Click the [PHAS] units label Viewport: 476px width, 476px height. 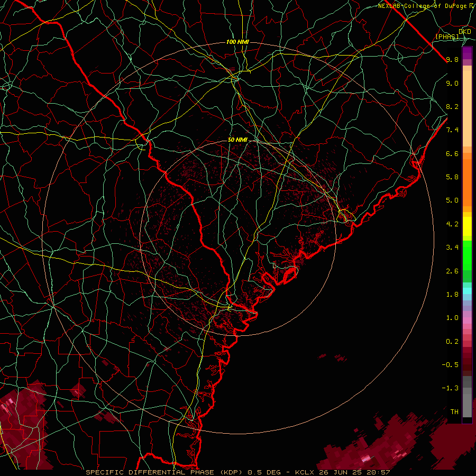447,37
